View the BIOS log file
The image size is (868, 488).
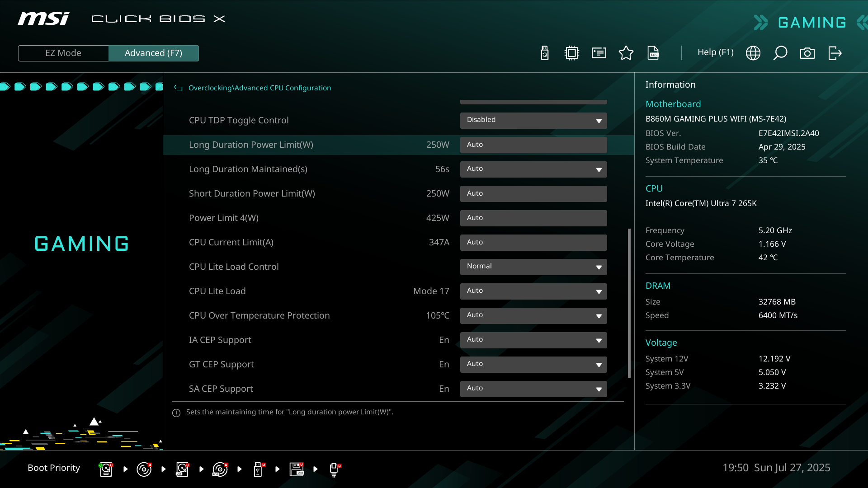pyautogui.click(x=654, y=53)
